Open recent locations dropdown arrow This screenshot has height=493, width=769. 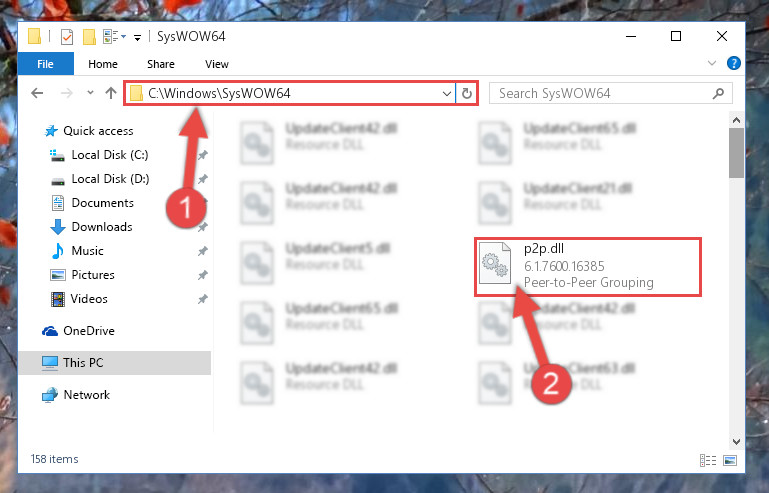[x=90, y=93]
